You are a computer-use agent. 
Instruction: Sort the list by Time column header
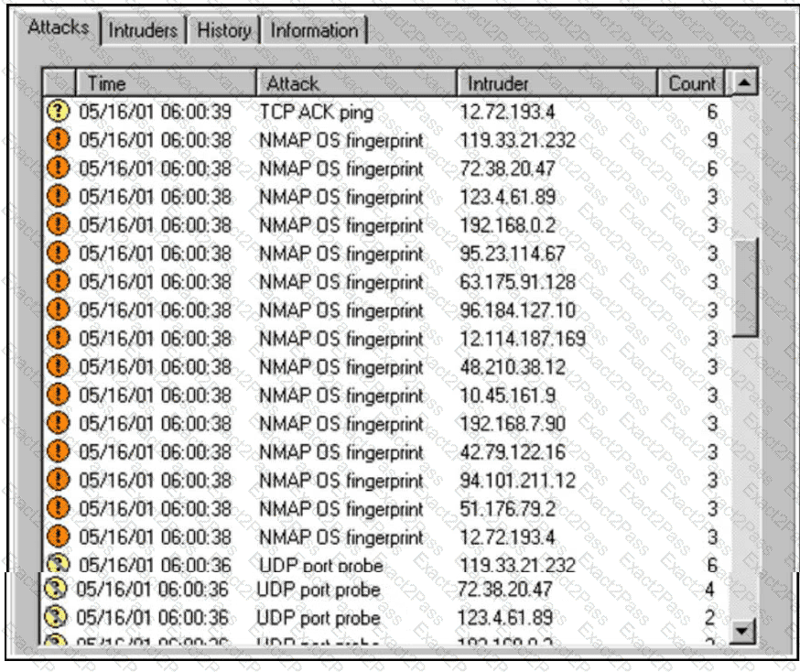165,83
